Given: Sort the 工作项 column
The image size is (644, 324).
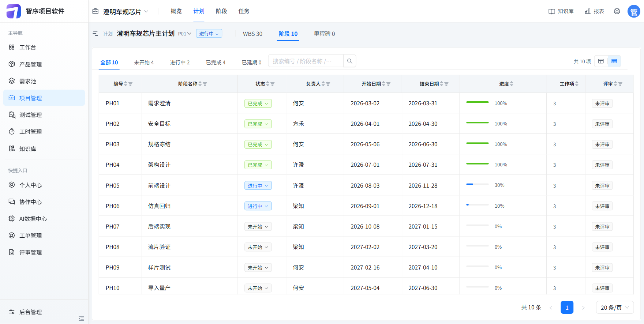Looking at the screenshot, I should 577,84.
